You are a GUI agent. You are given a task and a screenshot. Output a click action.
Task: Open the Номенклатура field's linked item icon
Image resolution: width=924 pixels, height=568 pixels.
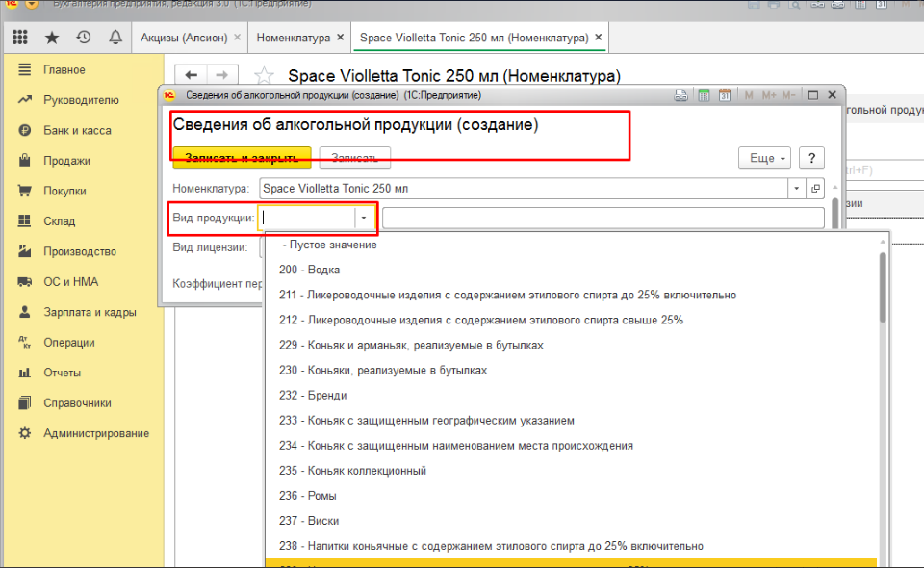(x=815, y=189)
